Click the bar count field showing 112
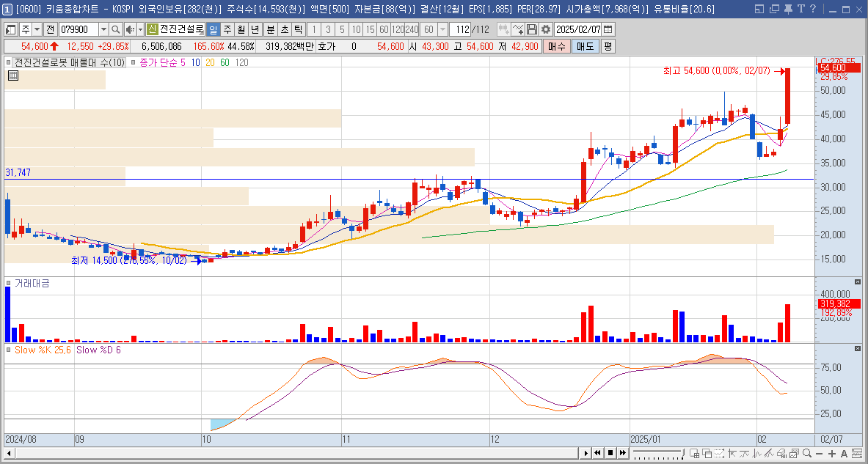The width and height of the screenshot is (868, 464). point(459,29)
